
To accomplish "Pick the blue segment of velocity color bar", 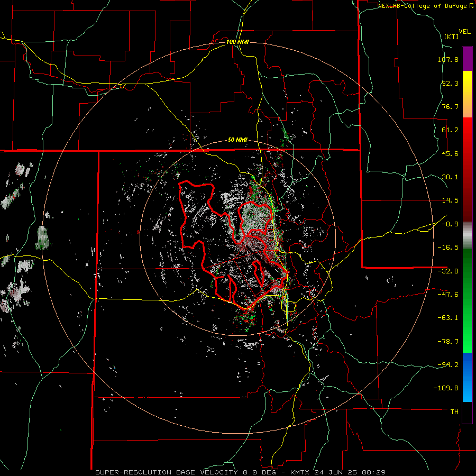I will 467,377.
